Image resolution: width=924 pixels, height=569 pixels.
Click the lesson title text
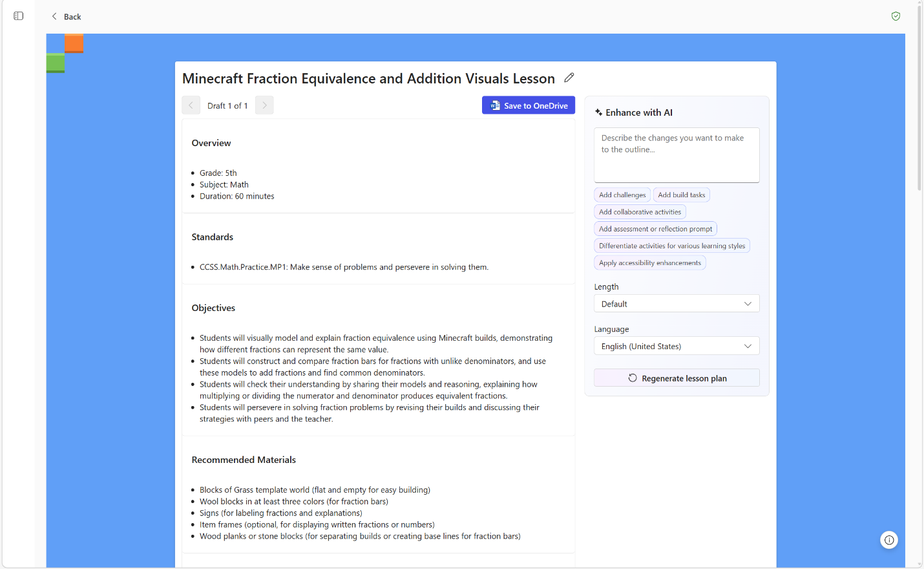click(368, 78)
